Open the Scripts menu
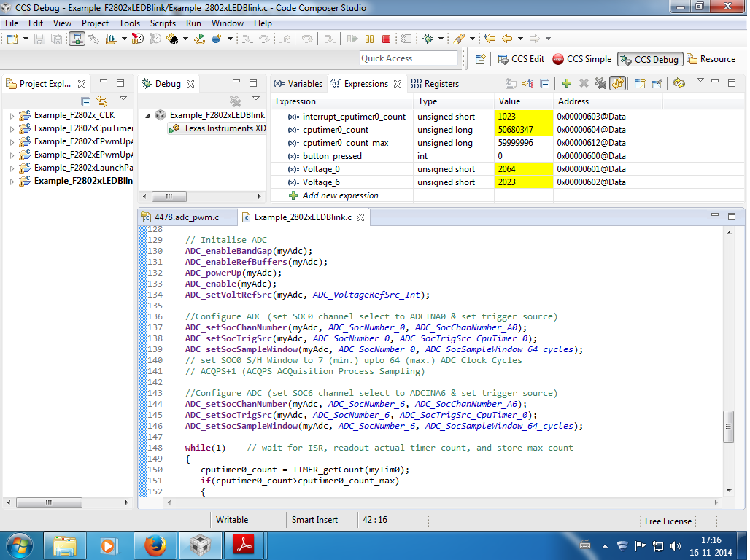The image size is (750, 560). (163, 23)
